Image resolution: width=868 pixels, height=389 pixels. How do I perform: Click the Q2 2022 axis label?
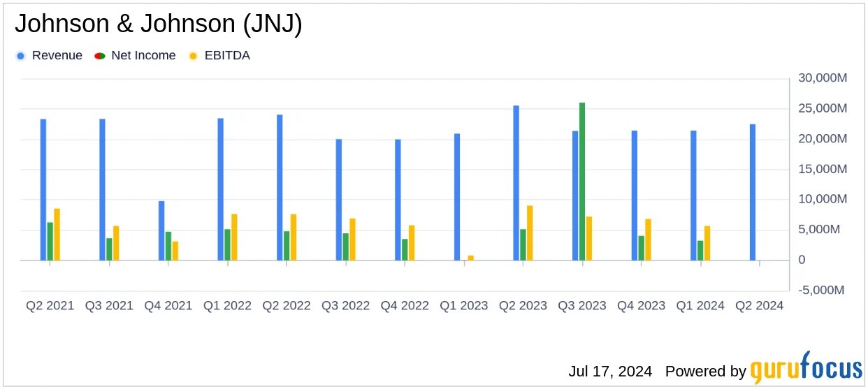[x=287, y=306]
